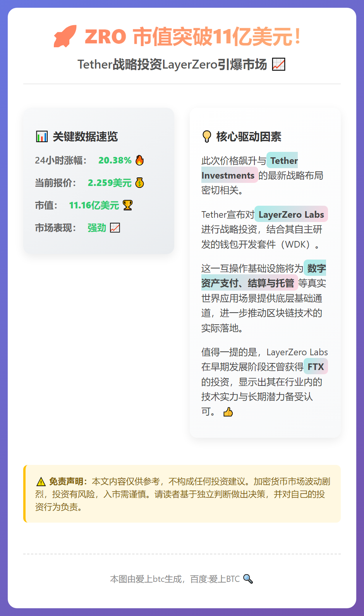Screen dimensions: 364x616
Task: Click the thumbs-up icon after 可。
Action: 228,412
